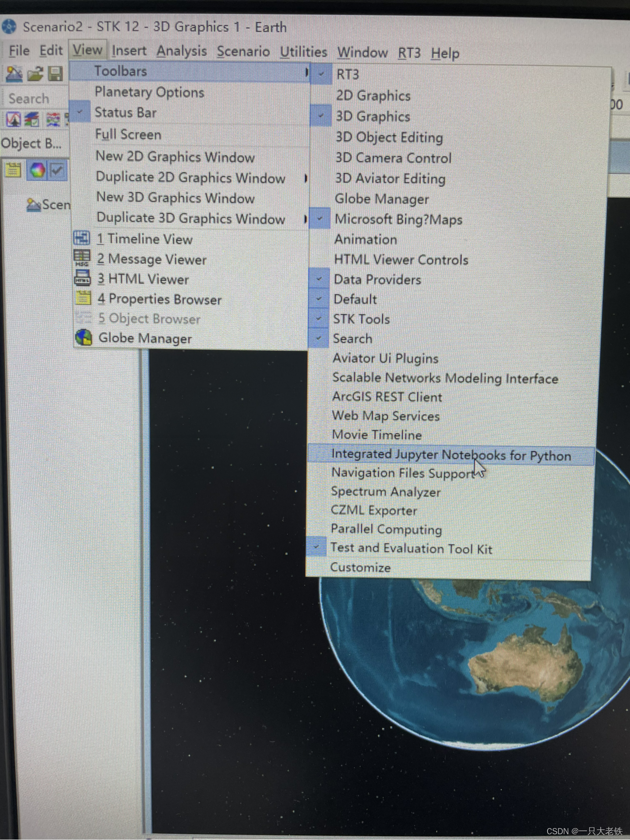Close the open View menu in the menu bar

coord(87,50)
